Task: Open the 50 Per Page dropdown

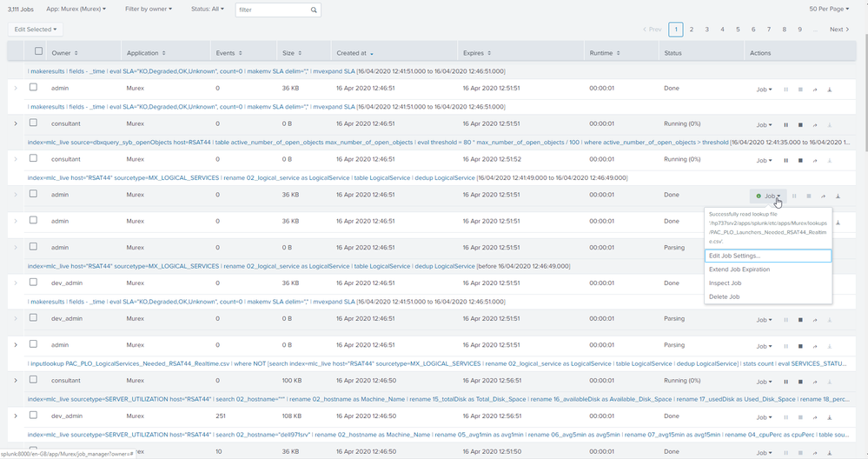Action: [x=829, y=9]
